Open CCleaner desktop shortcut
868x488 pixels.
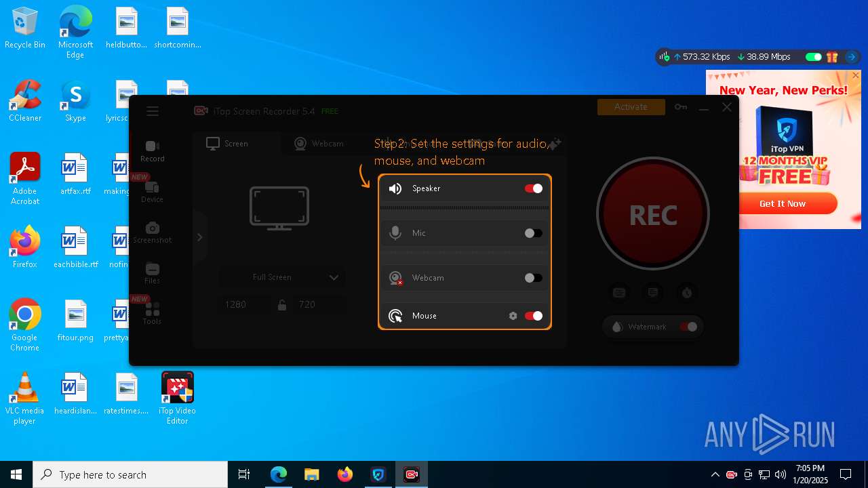(25, 101)
